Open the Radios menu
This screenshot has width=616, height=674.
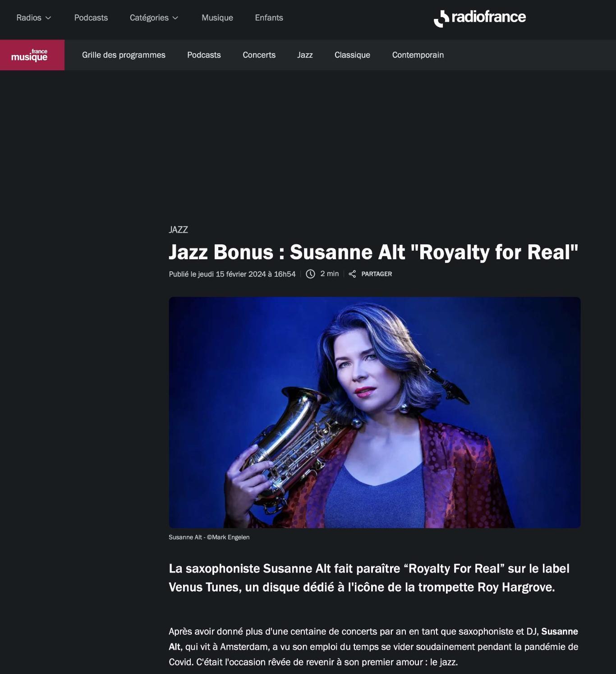tap(34, 18)
